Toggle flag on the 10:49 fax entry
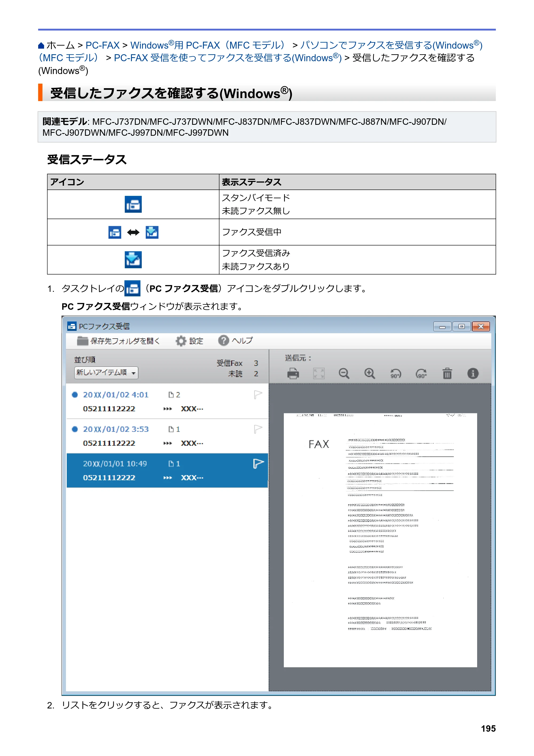 click(258, 464)
